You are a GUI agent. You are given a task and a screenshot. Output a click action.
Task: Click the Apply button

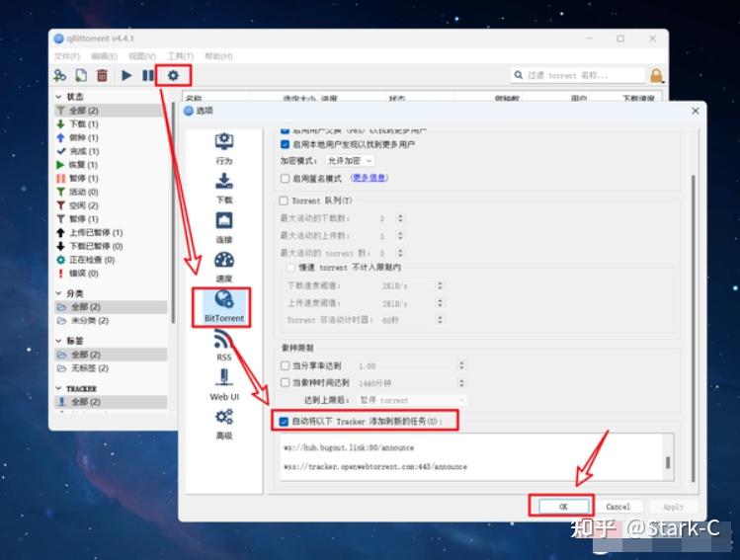click(x=673, y=507)
